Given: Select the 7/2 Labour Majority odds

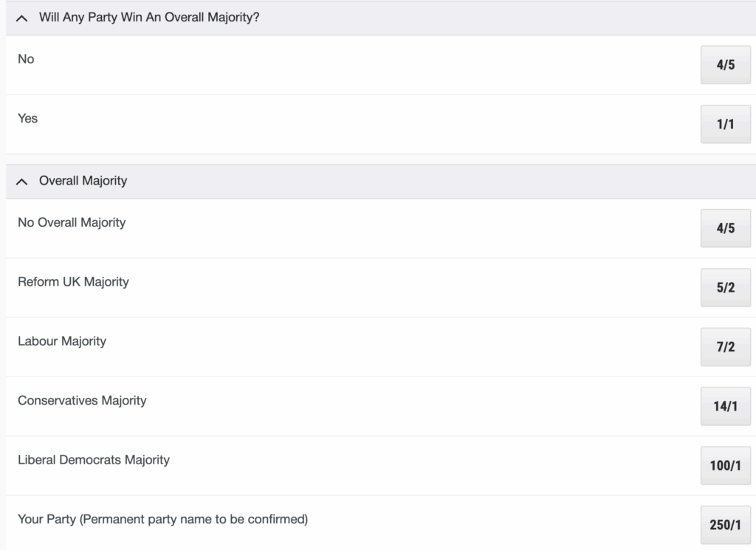Looking at the screenshot, I should 725,347.
